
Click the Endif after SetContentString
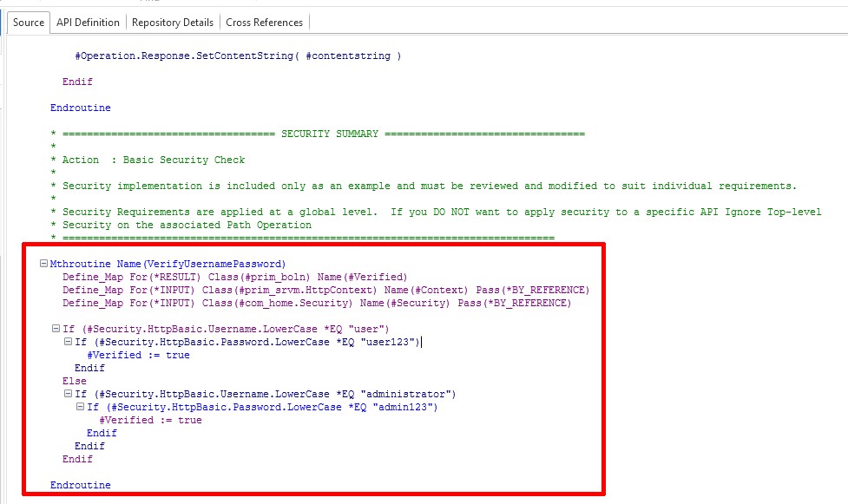[x=77, y=82]
